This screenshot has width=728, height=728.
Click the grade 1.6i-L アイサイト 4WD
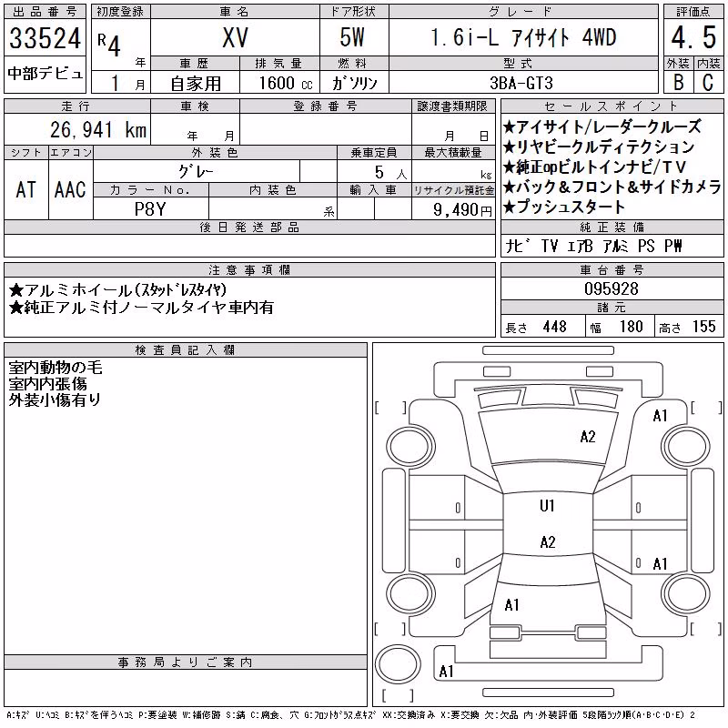[x=523, y=37]
